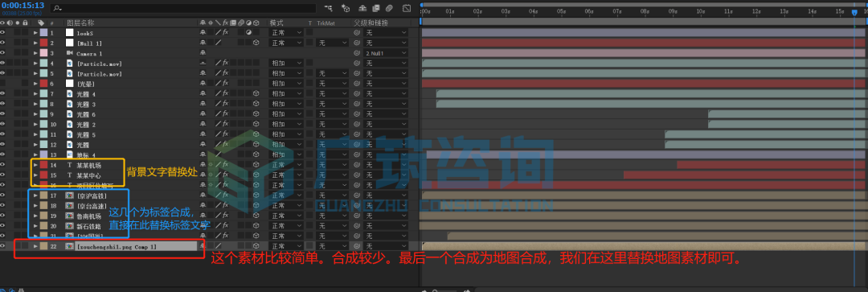Image resolution: width=868 pixels, height=292 pixels.
Task: Click the label tag column icon
Action: [41, 23]
